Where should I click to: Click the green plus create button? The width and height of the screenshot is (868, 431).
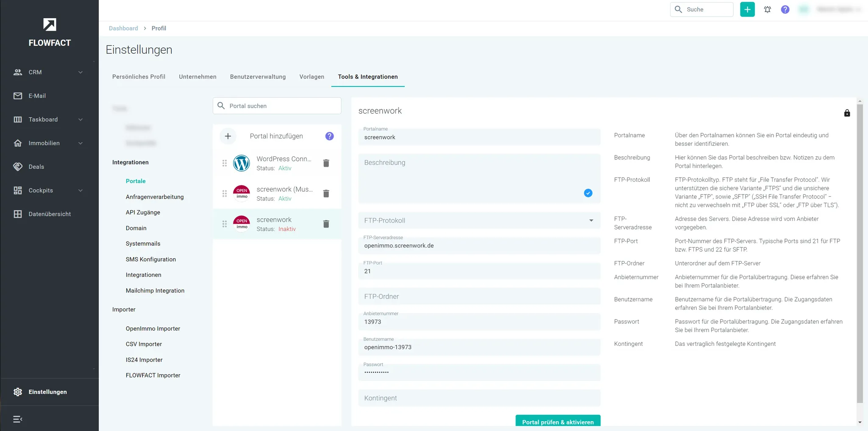(x=747, y=9)
